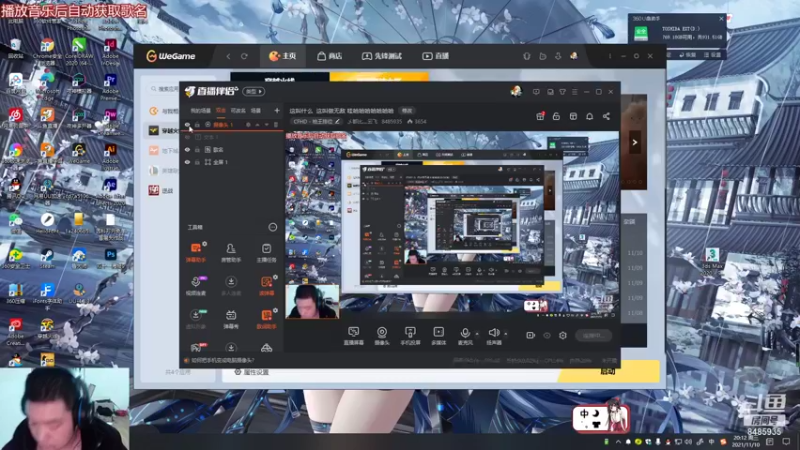Delete the 摄像头 1 source
Image resolution: width=800 pixels, height=450 pixels.
(276, 124)
